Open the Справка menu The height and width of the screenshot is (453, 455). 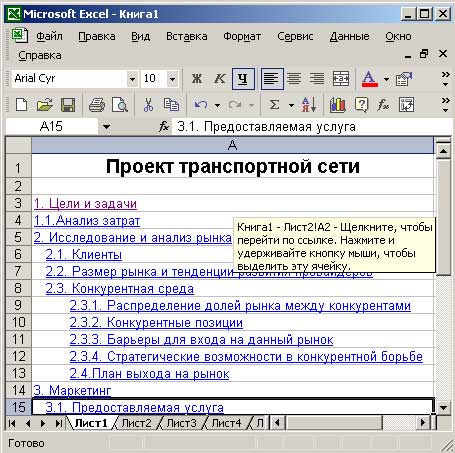(40, 55)
